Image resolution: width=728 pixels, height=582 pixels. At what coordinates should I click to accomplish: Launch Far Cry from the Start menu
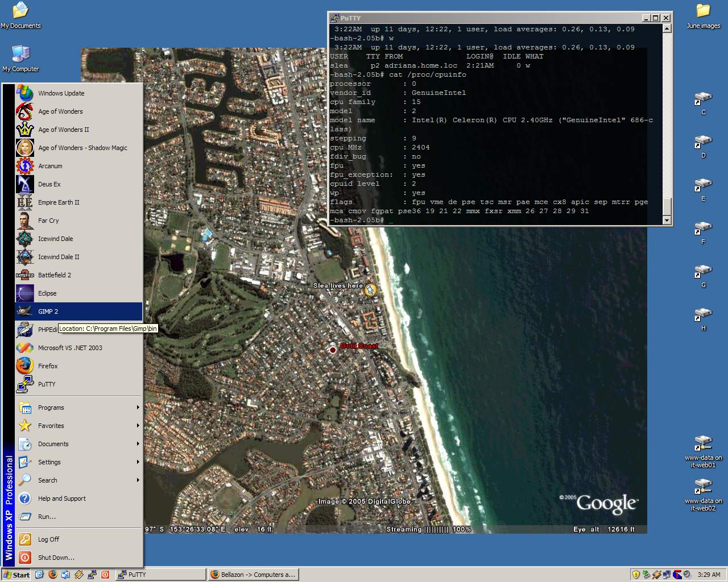(48, 221)
